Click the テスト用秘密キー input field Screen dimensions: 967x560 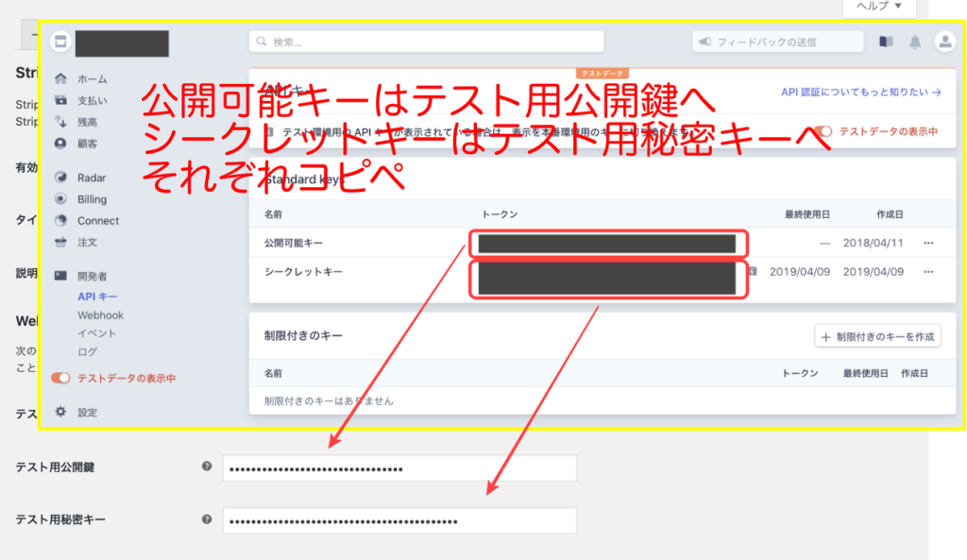399,520
